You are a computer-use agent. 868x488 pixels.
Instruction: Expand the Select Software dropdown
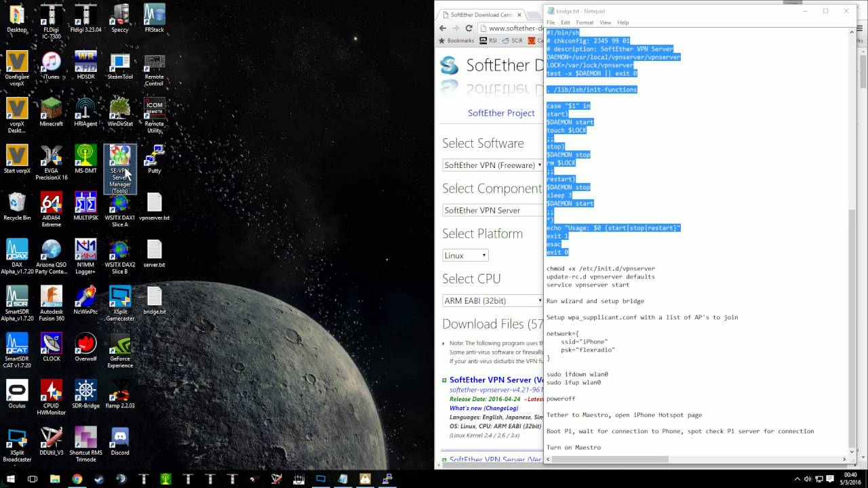pyautogui.click(x=493, y=165)
